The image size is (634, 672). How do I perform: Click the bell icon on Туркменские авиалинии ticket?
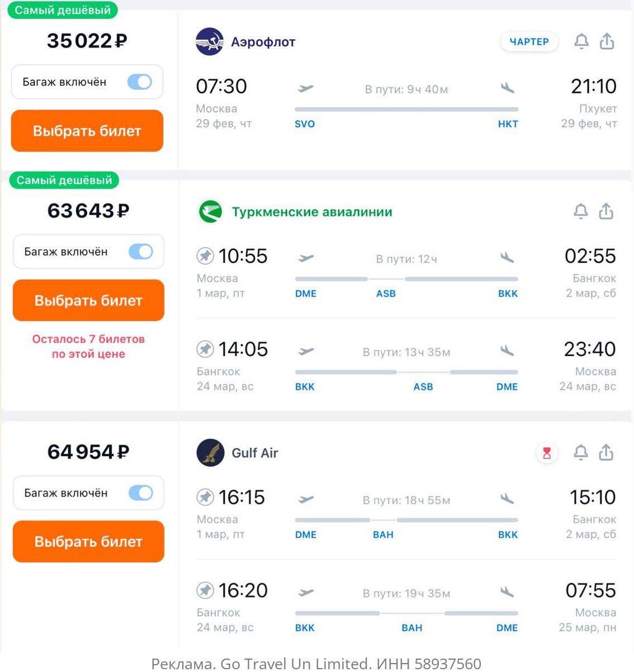[581, 211]
